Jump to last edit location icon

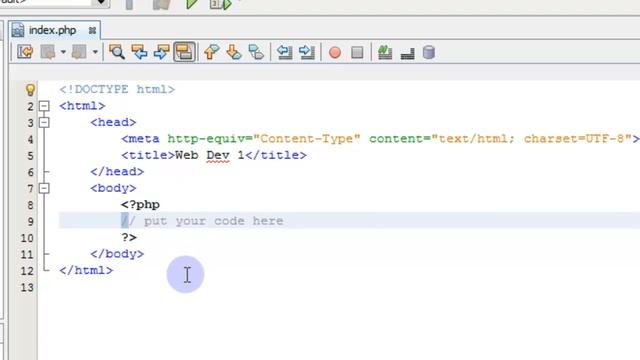[25, 52]
